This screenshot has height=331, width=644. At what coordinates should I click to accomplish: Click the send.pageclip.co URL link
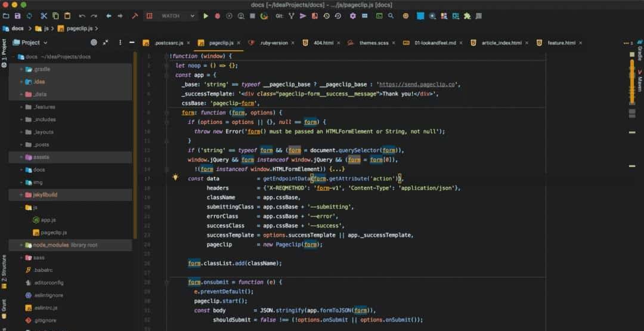coord(417,85)
